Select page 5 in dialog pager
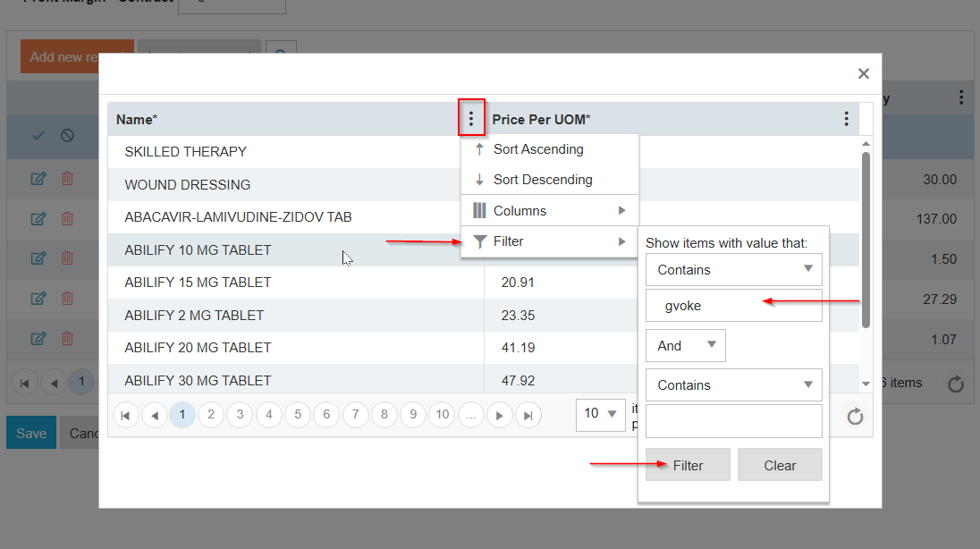This screenshot has height=549, width=980. [x=298, y=415]
